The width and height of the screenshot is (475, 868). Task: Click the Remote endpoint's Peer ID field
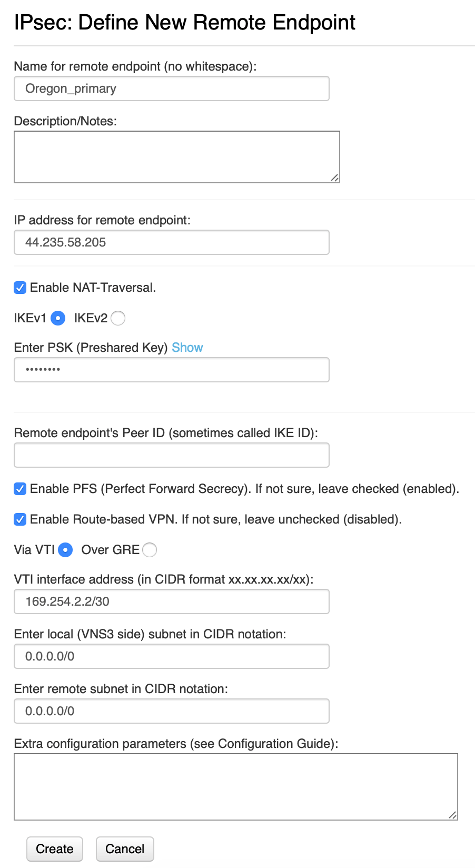(x=171, y=455)
